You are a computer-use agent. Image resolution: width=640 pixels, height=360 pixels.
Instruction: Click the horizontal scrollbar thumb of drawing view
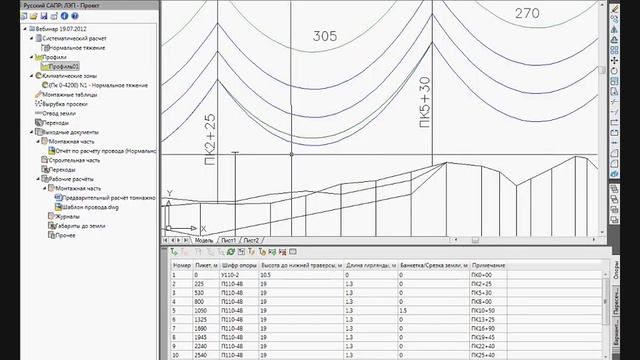click(x=475, y=240)
